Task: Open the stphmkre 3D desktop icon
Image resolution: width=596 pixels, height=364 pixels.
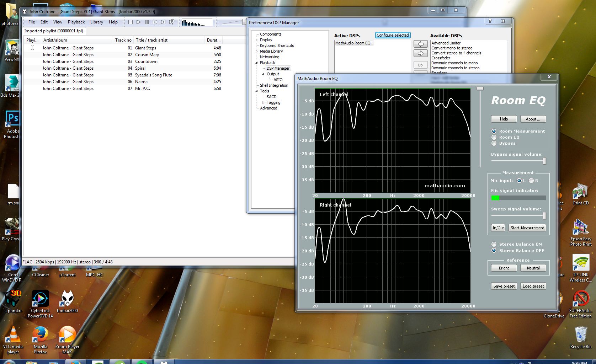Action: click(13, 301)
